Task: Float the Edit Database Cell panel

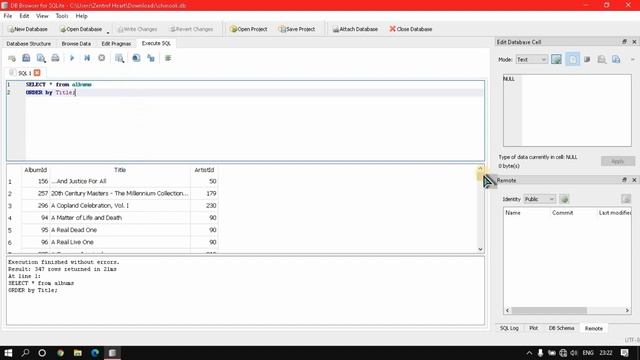Action: coord(624,42)
